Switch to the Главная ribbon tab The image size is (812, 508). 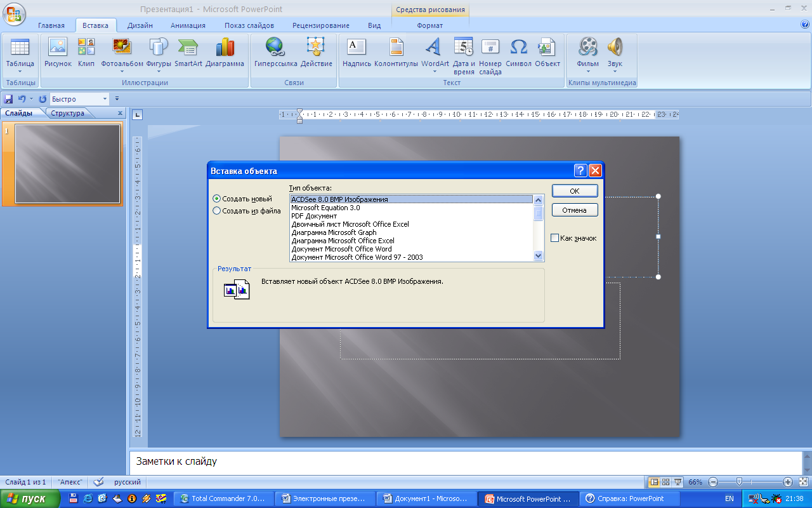click(x=51, y=25)
